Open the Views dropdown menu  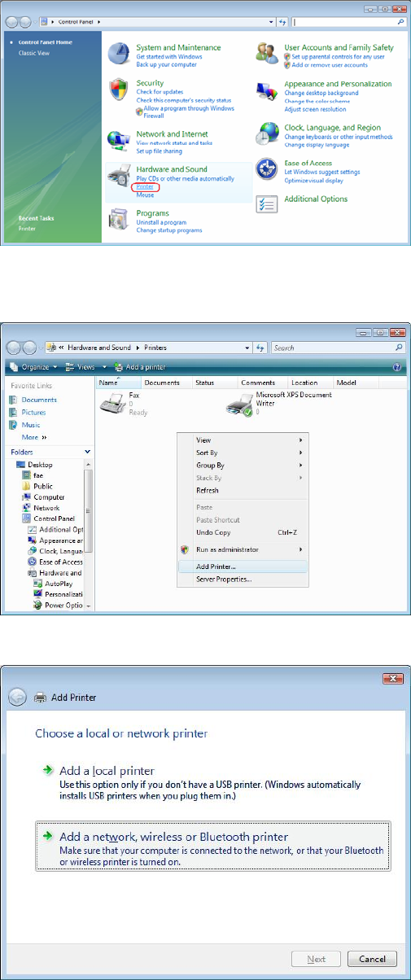85,367
